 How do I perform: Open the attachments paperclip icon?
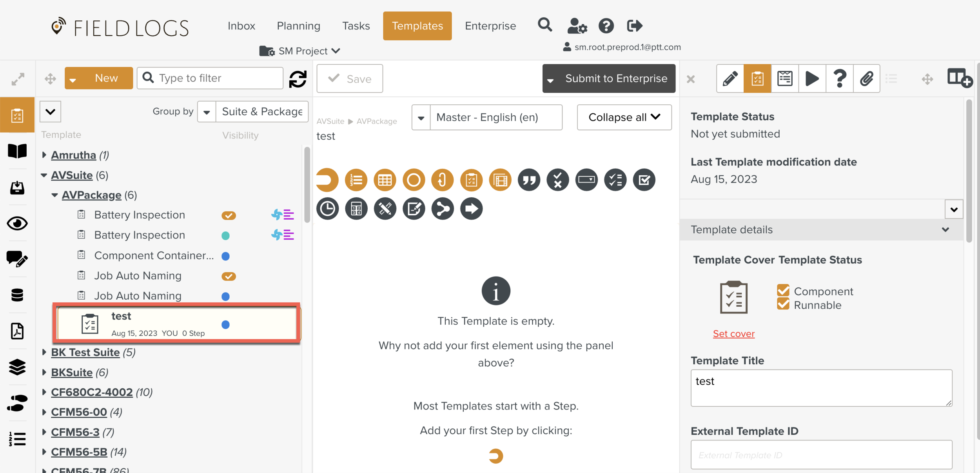coord(866,79)
